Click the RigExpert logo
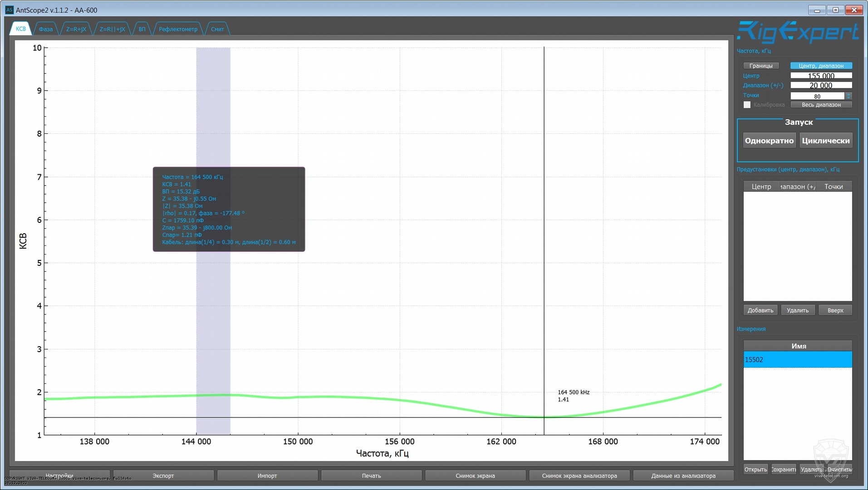The width and height of the screenshot is (868, 490). (x=797, y=33)
